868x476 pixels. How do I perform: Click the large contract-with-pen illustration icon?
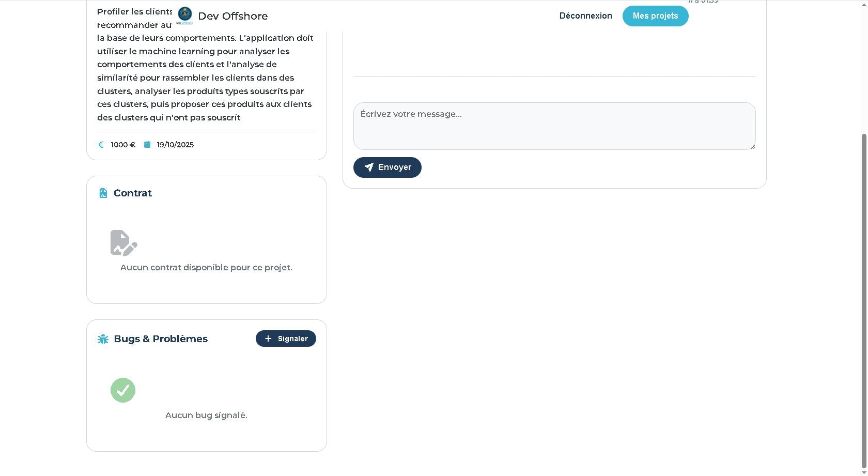(x=123, y=243)
